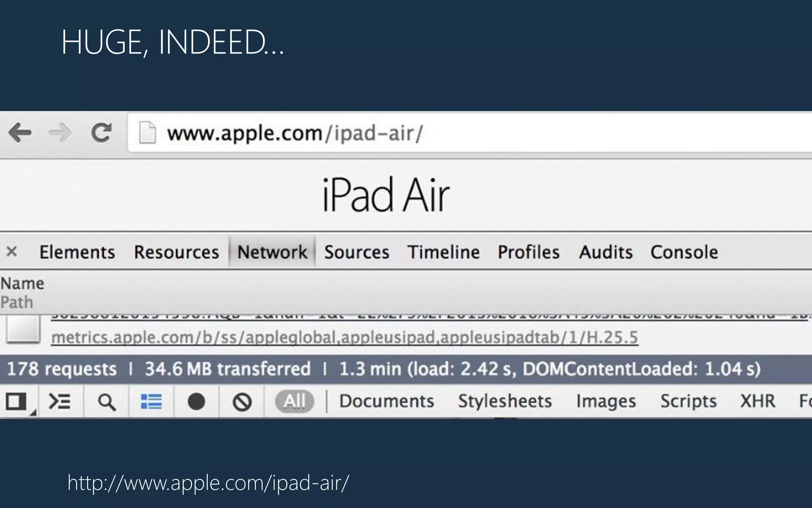Open the Resources tab
This screenshot has width=812, height=508.
(176, 252)
